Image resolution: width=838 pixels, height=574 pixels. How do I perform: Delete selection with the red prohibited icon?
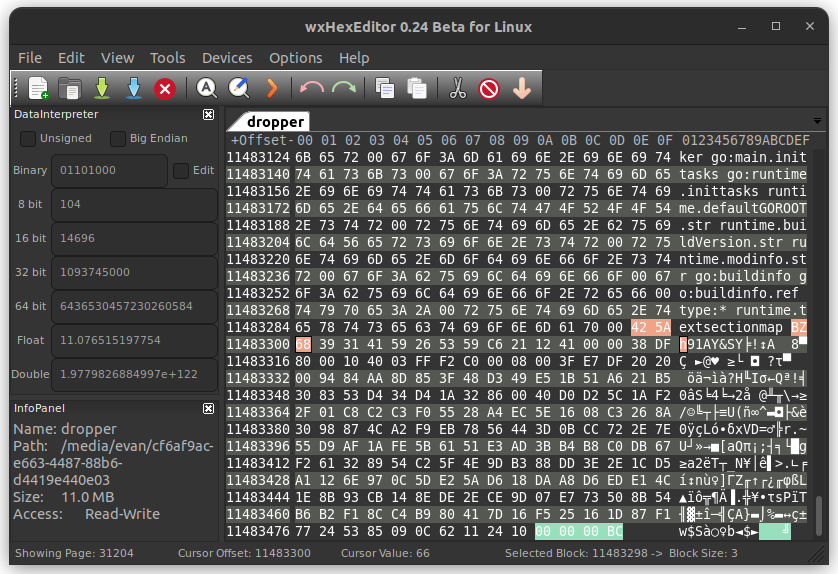click(x=489, y=89)
